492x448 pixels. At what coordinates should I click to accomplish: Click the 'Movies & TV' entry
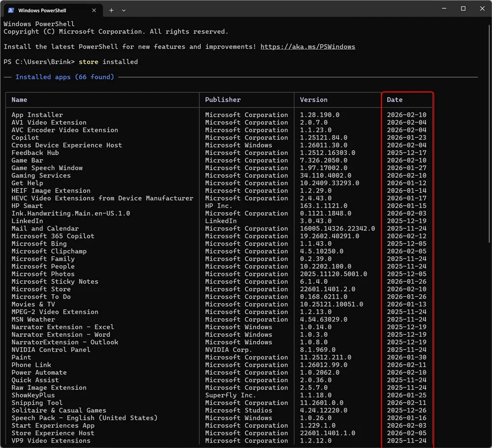click(x=33, y=304)
